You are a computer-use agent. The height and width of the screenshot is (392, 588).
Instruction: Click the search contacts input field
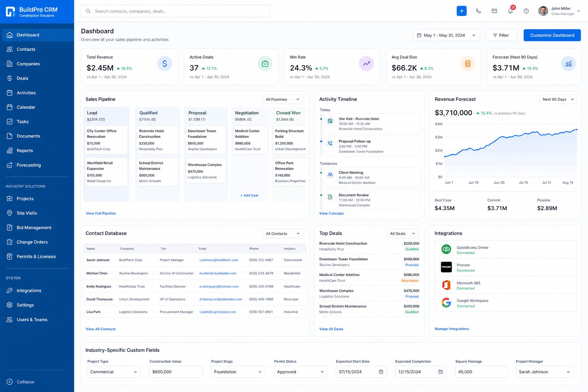tap(175, 11)
